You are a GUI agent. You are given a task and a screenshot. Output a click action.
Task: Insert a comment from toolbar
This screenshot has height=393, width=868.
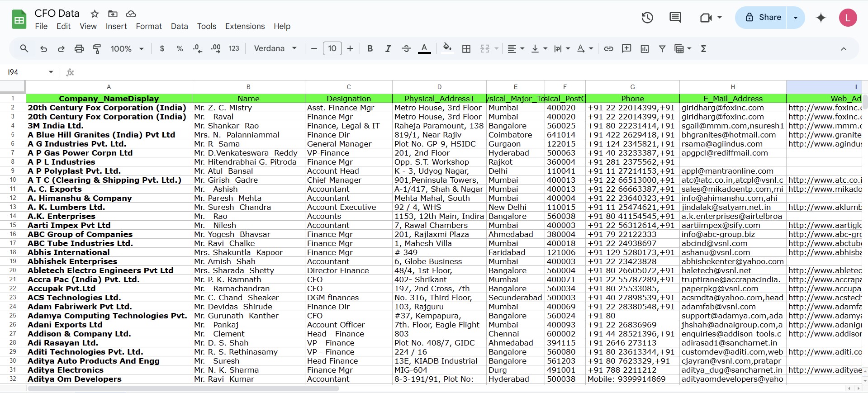(626, 48)
